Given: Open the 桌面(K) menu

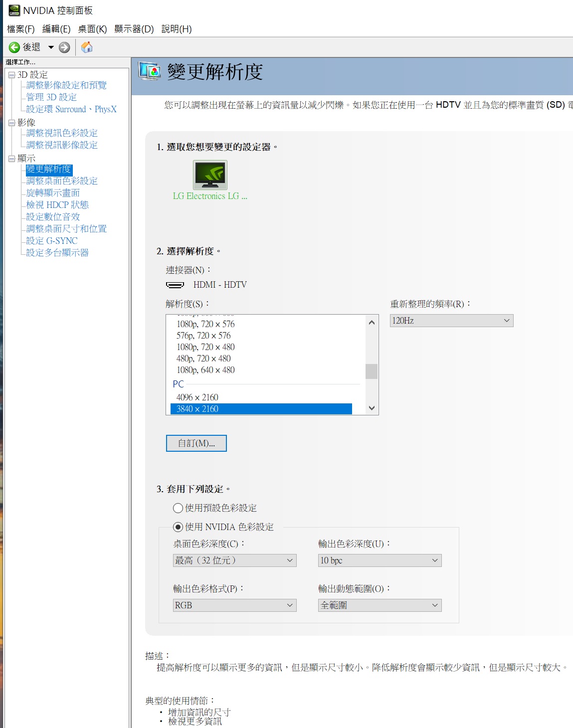Looking at the screenshot, I should coord(92,29).
